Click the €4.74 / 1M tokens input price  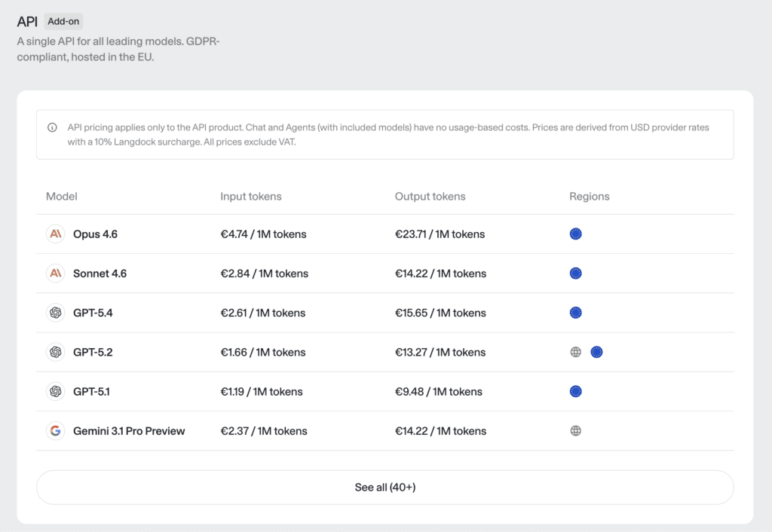(263, 234)
